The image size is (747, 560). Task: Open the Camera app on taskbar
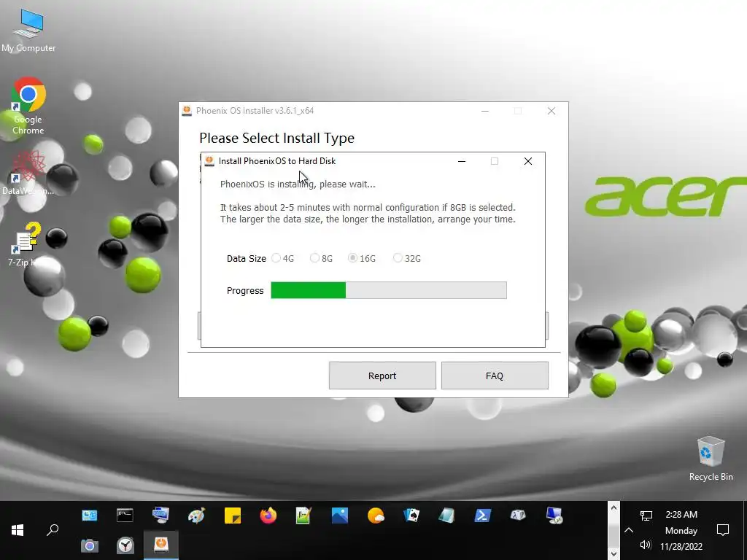tap(89, 545)
